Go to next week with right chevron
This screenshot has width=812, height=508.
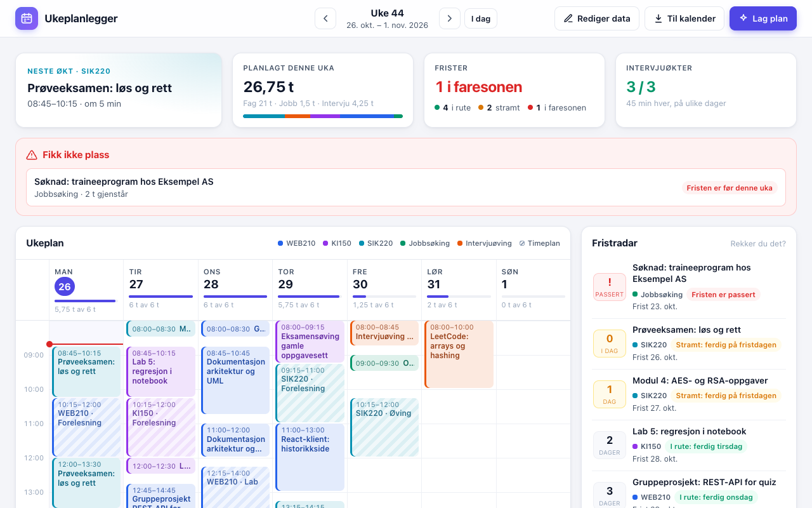[x=450, y=18]
